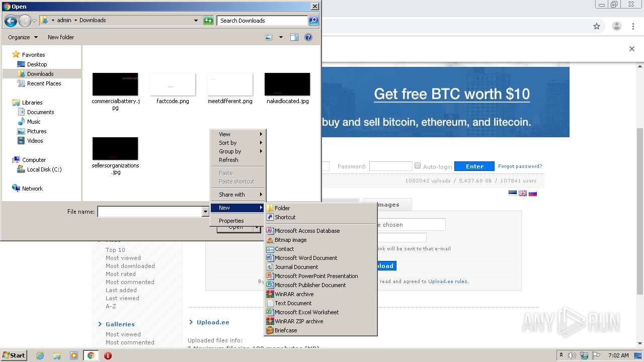Open Chrome profile avatar icon

617,26
